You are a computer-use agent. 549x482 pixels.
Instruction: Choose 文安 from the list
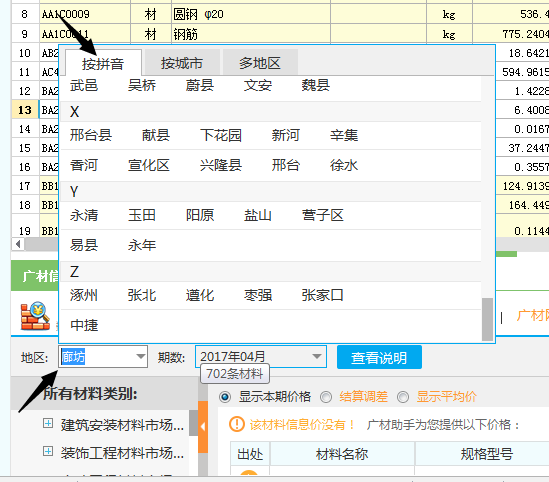coord(258,85)
